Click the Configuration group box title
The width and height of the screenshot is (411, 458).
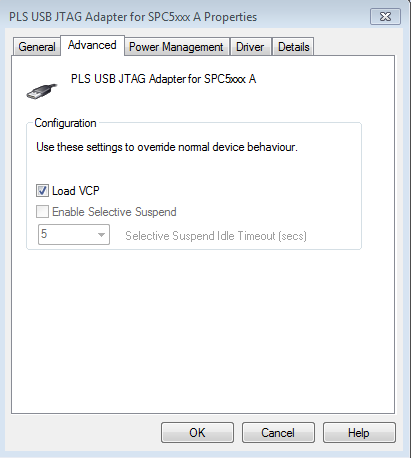pyautogui.click(x=65, y=123)
